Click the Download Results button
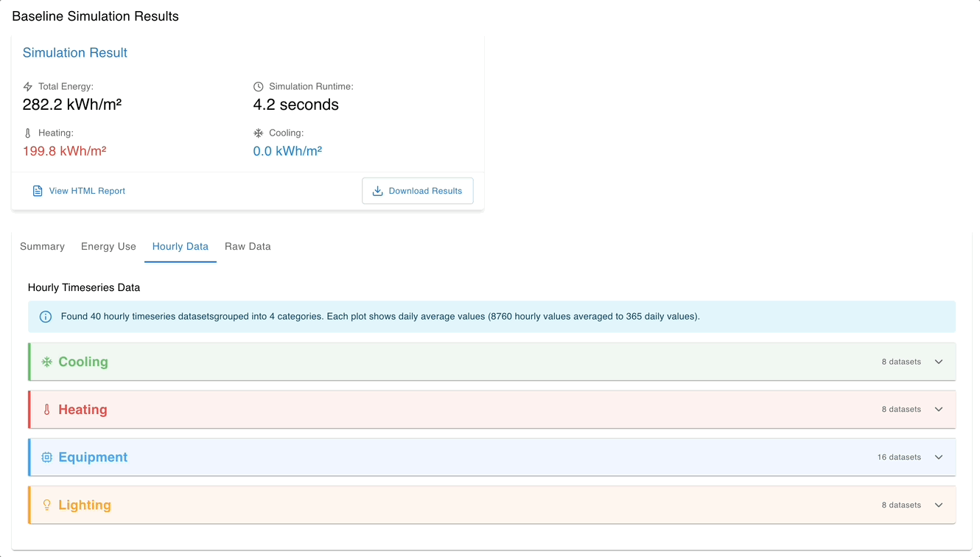980x557 pixels. [417, 191]
